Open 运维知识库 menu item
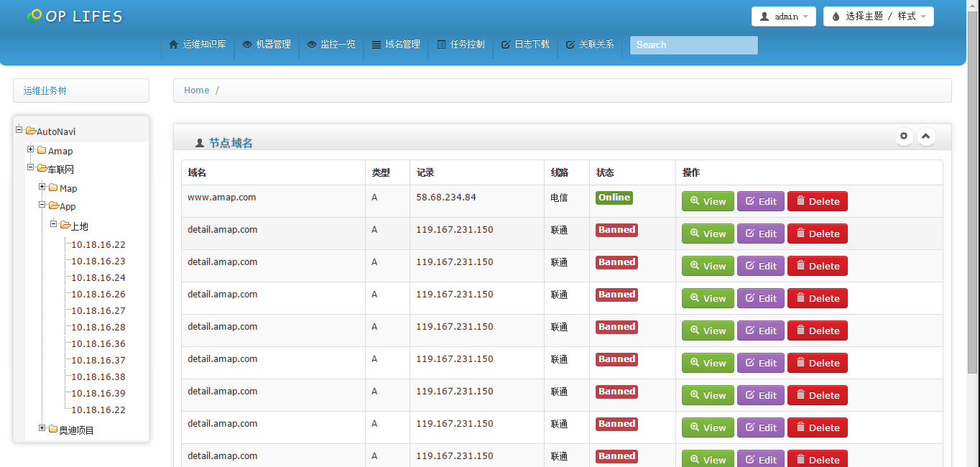The width and height of the screenshot is (980, 467). coord(198,45)
